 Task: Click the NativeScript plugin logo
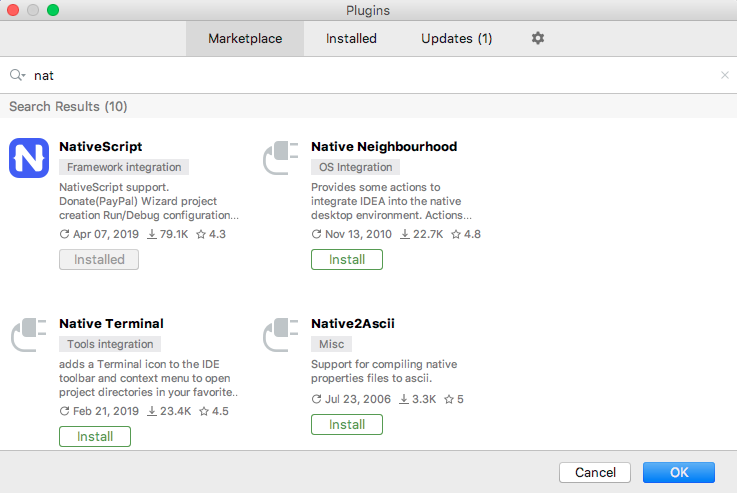tap(29, 158)
